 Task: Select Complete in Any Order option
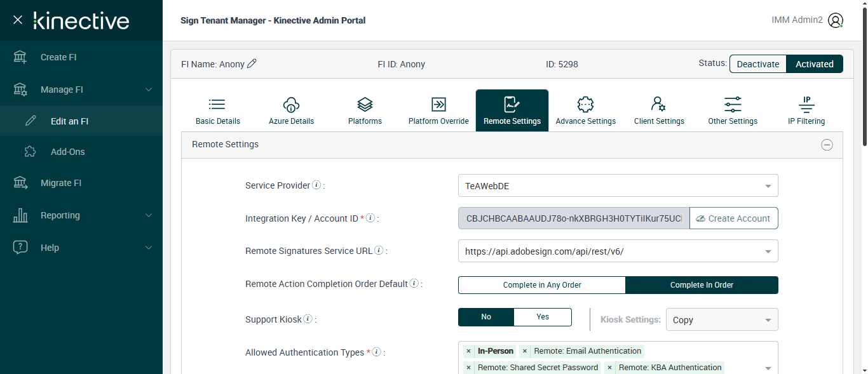coord(542,285)
